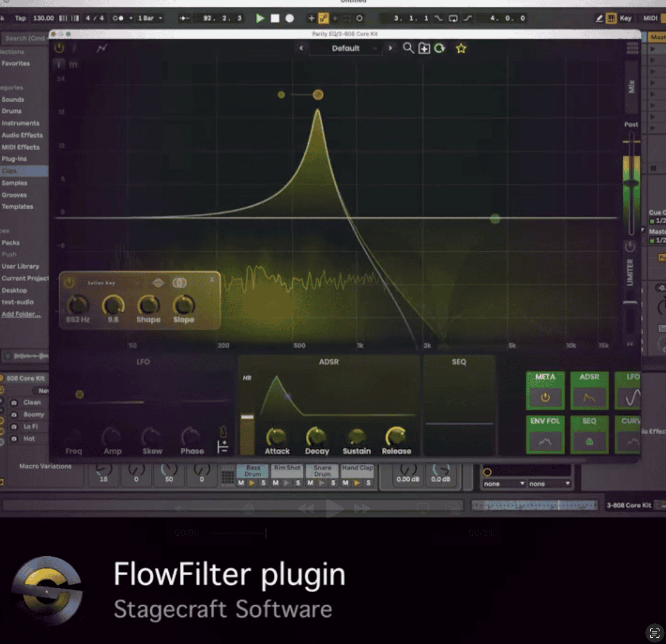This screenshot has width=666, height=644.
Task: Click the SEQ modulator green button
Action: point(589,435)
